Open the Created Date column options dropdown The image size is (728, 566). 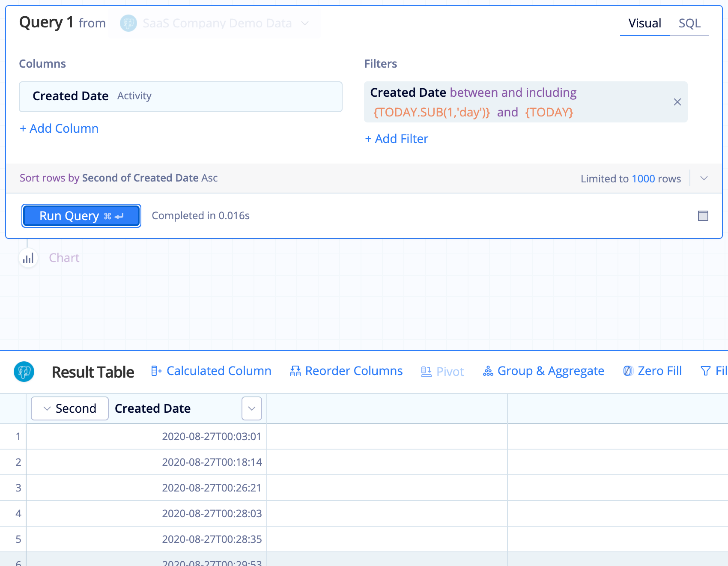pos(252,408)
